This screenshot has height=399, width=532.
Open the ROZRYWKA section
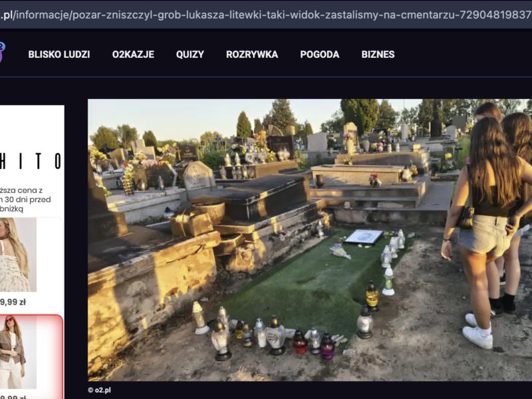[252, 55]
